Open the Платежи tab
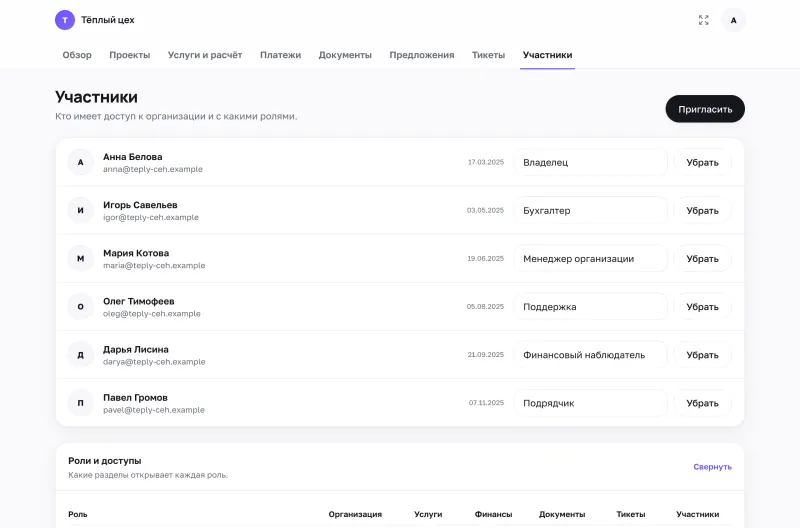The image size is (800, 528). click(x=281, y=55)
